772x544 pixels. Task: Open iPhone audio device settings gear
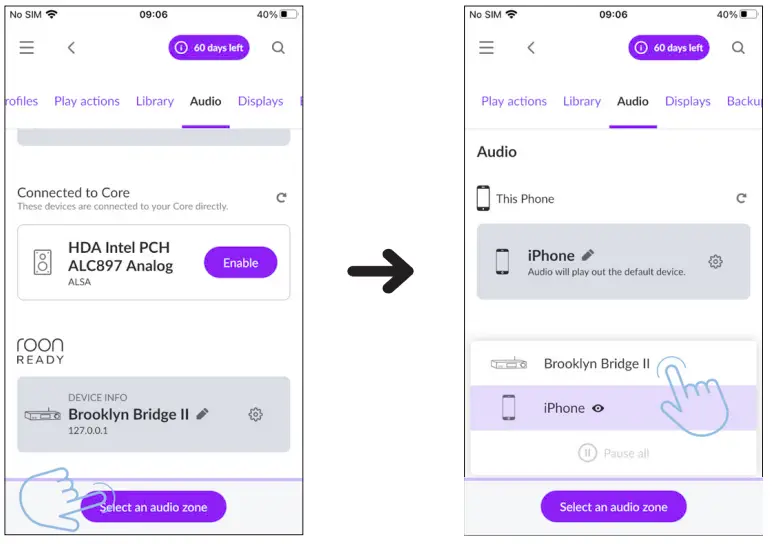point(715,261)
